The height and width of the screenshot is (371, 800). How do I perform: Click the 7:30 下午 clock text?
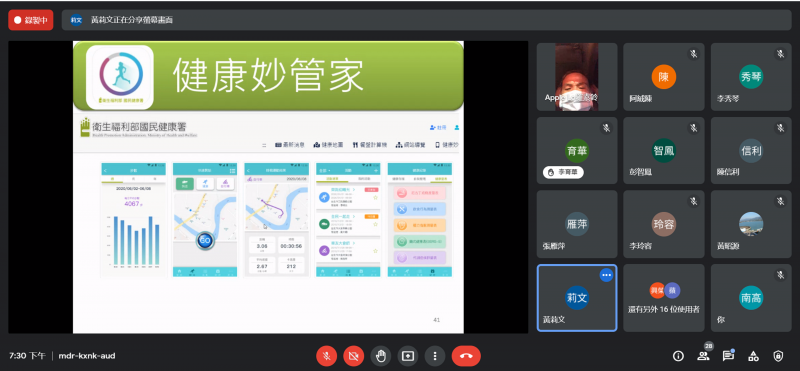coord(27,356)
